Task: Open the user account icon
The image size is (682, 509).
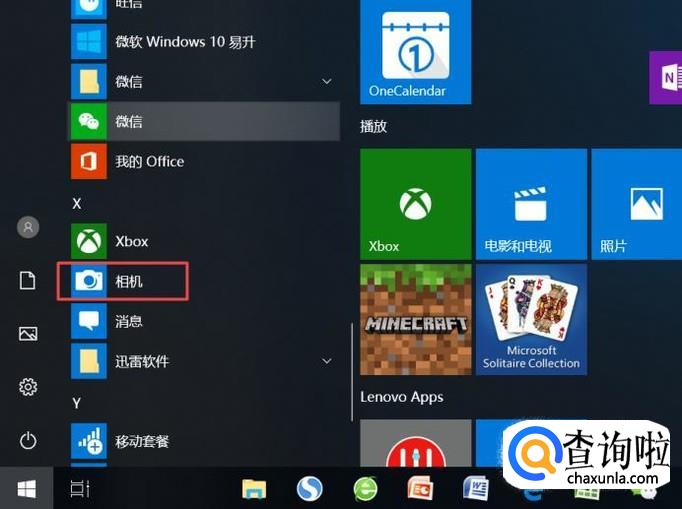Action: tap(28, 227)
